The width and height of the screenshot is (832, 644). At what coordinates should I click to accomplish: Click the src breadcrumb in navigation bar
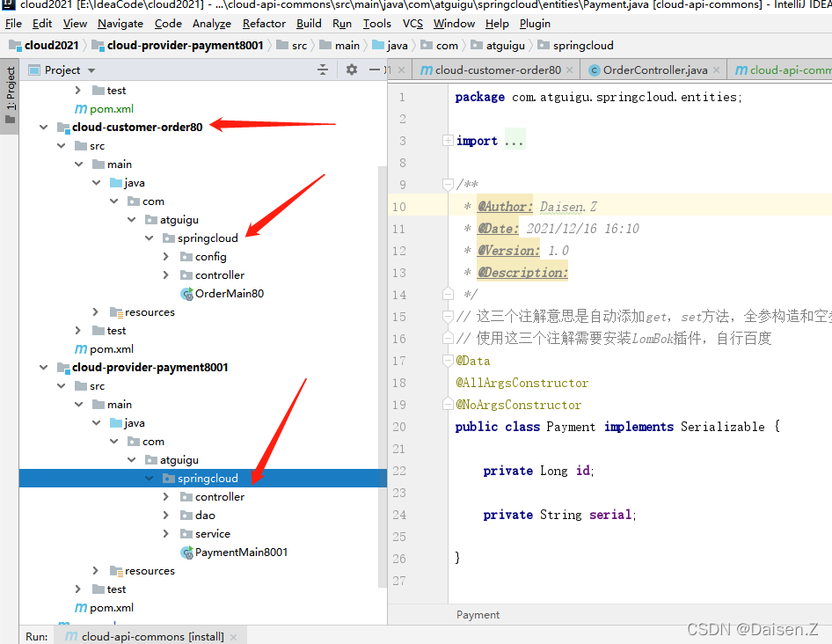[292, 45]
